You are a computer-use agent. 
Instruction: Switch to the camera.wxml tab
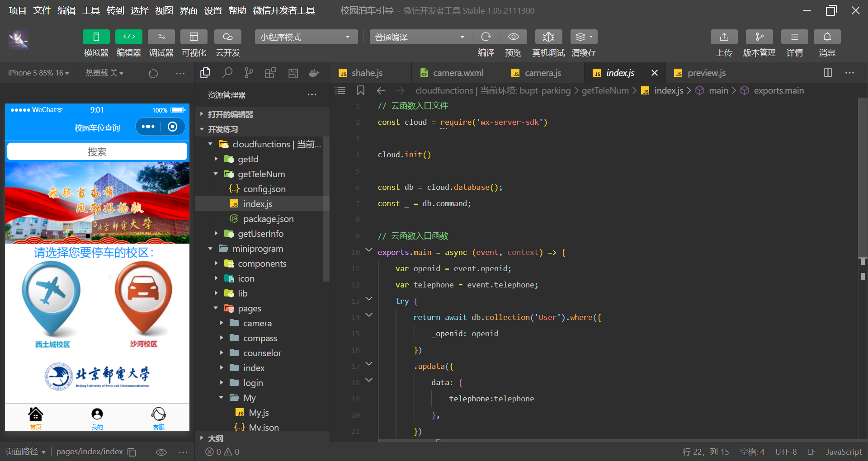pyautogui.click(x=457, y=73)
